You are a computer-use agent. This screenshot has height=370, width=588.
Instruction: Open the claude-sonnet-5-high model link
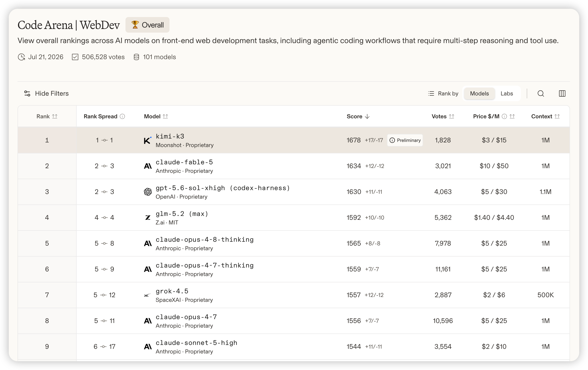(x=196, y=343)
